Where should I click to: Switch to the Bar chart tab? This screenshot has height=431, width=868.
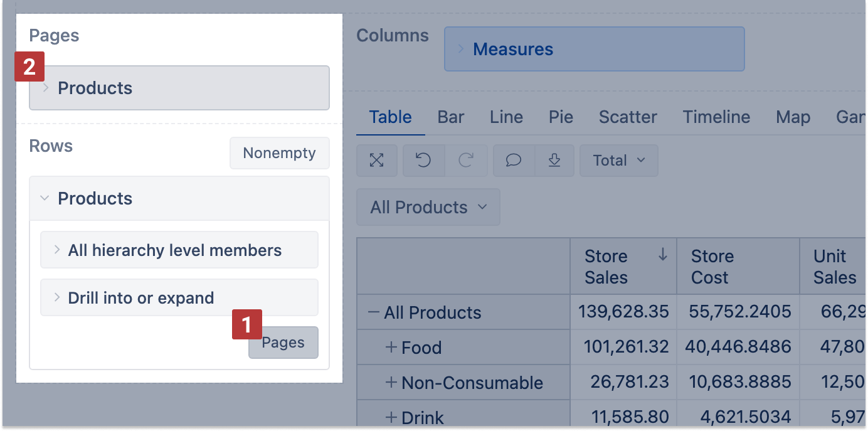pyautogui.click(x=451, y=117)
